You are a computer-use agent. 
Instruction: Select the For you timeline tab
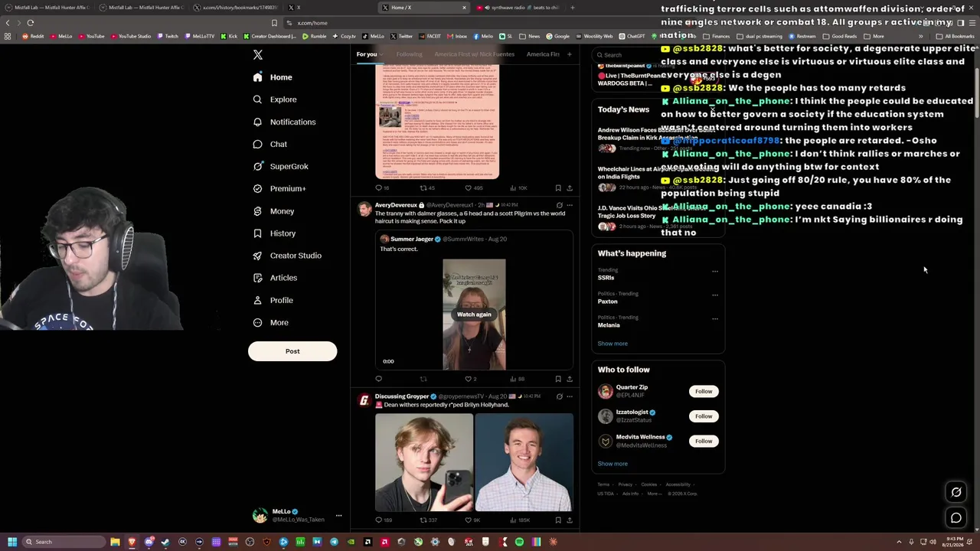pyautogui.click(x=367, y=54)
